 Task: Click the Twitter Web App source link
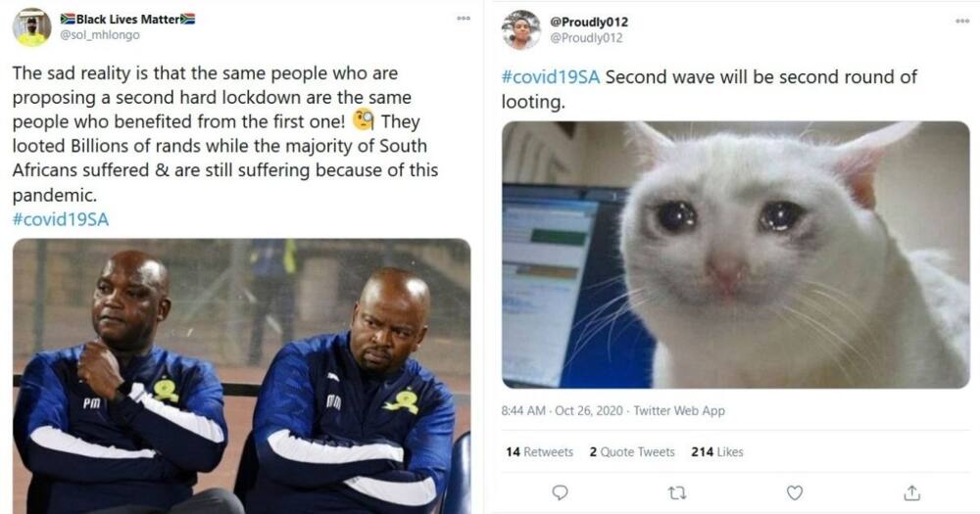click(679, 411)
